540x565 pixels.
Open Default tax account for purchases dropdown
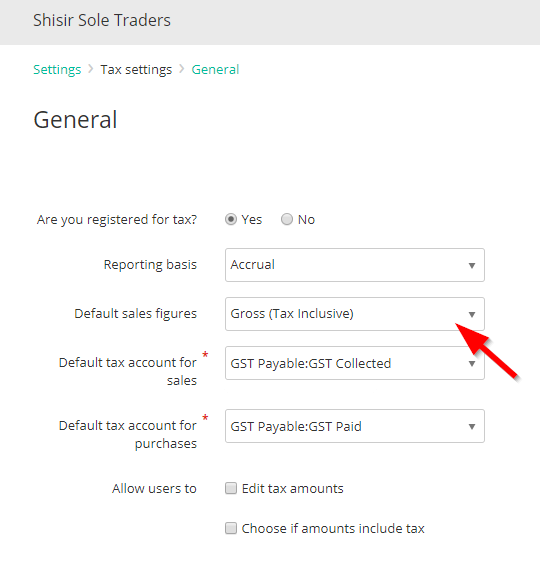pos(355,426)
